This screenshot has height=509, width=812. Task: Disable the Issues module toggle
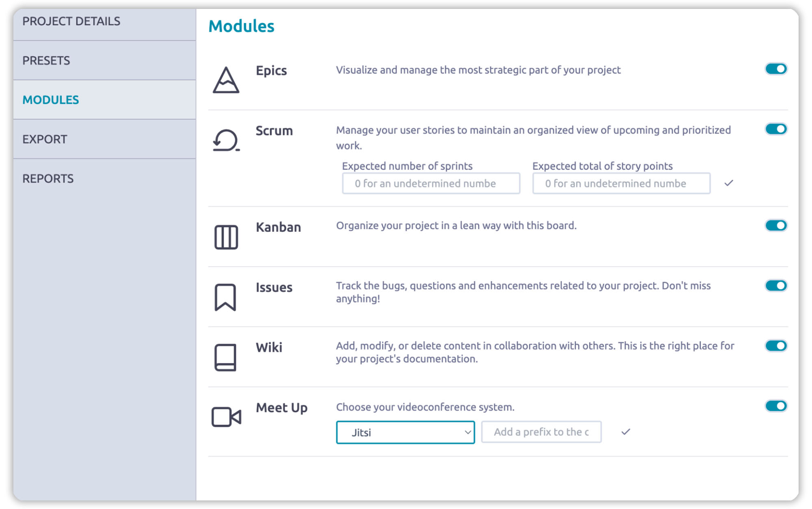(776, 285)
